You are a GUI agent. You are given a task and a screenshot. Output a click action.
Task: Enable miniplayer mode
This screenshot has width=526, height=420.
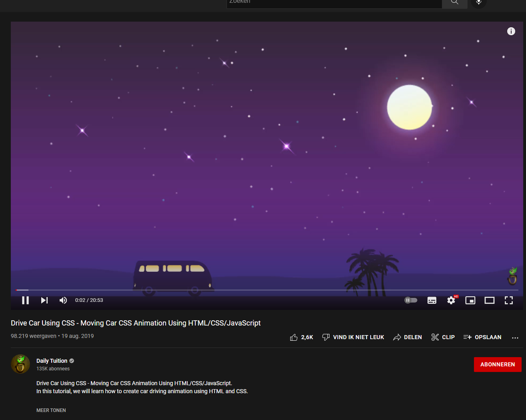[470, 300]
